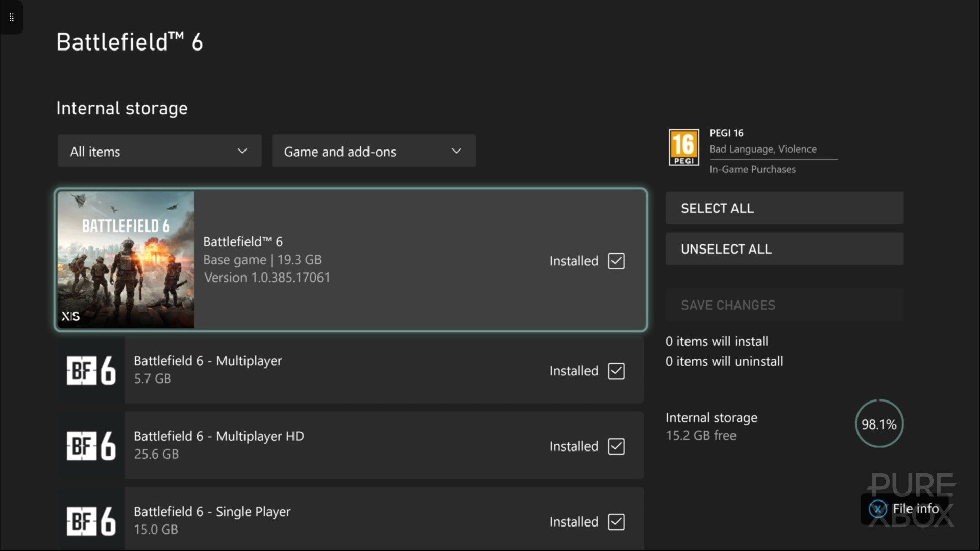The image size is (980, 551).
Task: Click the PEGI 16 rating badge
Action: (x=683, y=147)
